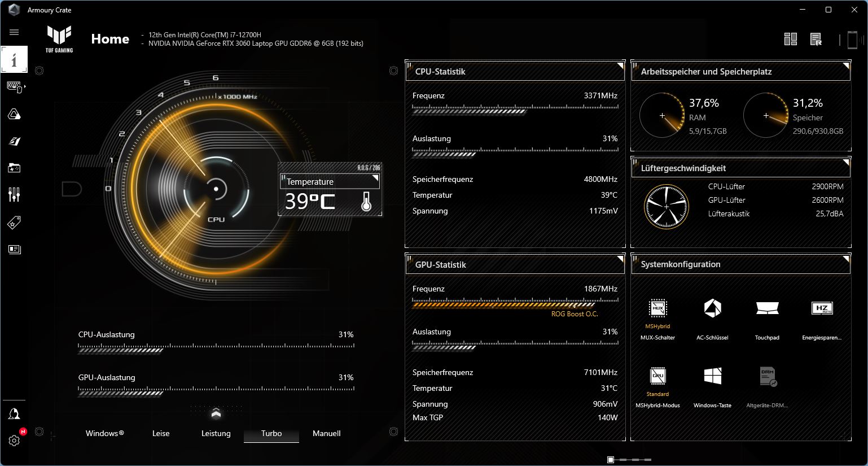The height and width of the screenshot is (466, 868).
Task: Toggle the Windows-Taste icon
Action: coord(712,376)
